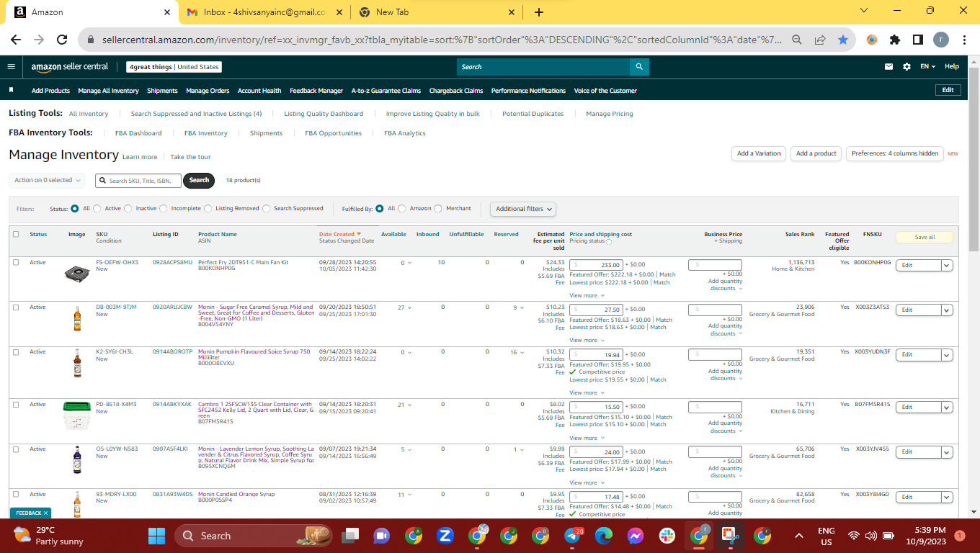This screenshot has height=553, width=980.
Task: Open Telegram from the taskbar
Action: (x=574, y=536)
